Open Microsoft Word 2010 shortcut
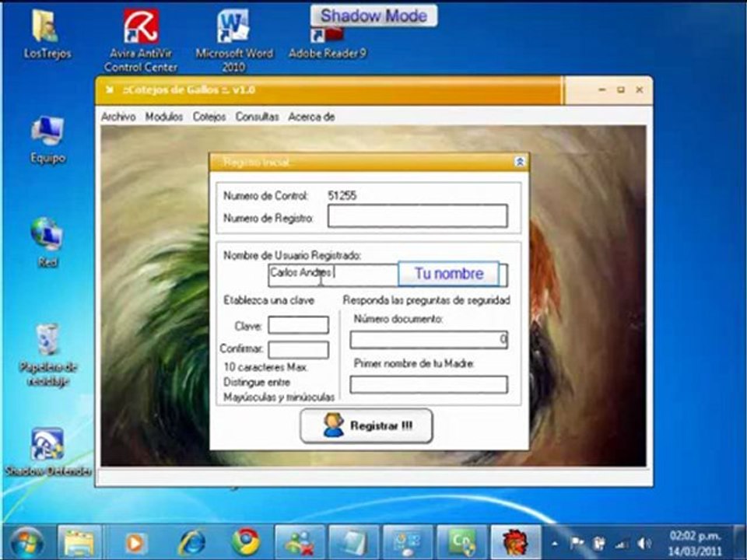Viewport: 747px width, 560px height. coord(233,40)
